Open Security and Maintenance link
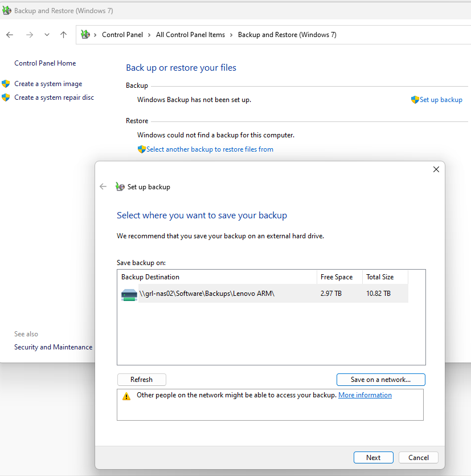 (x=54, y=347)
